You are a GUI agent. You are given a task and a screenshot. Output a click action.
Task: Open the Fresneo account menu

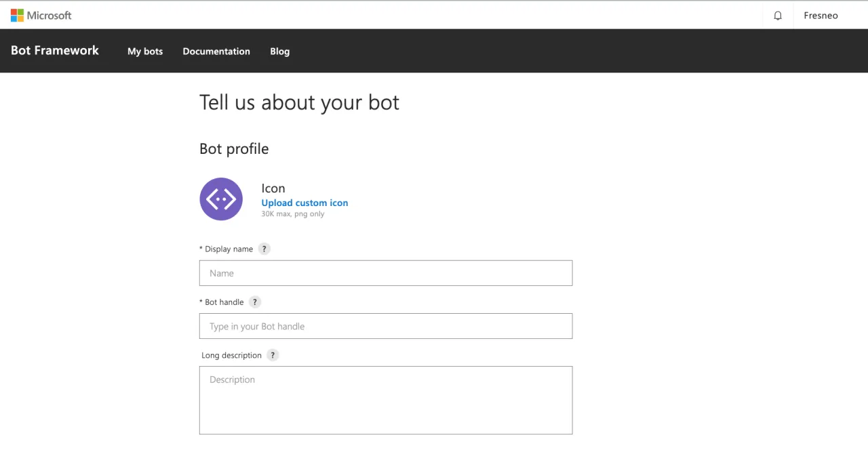[x=821, y=16]
